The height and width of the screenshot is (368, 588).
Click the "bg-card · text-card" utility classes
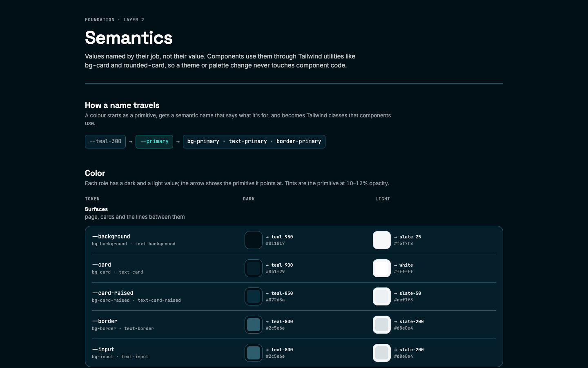pos(118,272)
